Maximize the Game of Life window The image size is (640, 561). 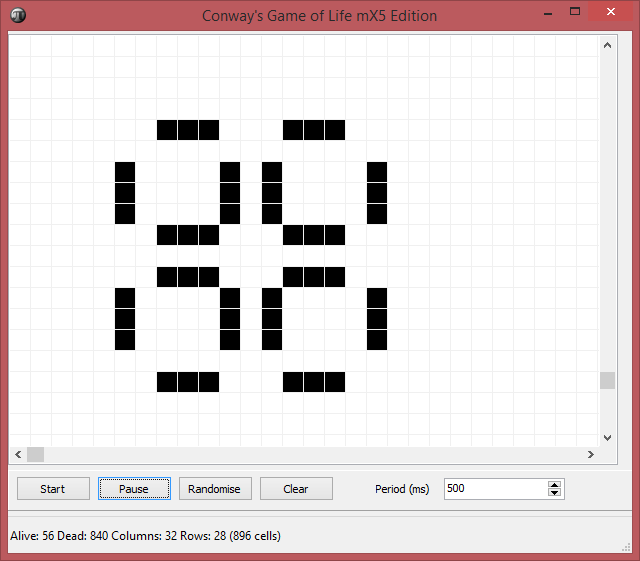tap(575, 13)
